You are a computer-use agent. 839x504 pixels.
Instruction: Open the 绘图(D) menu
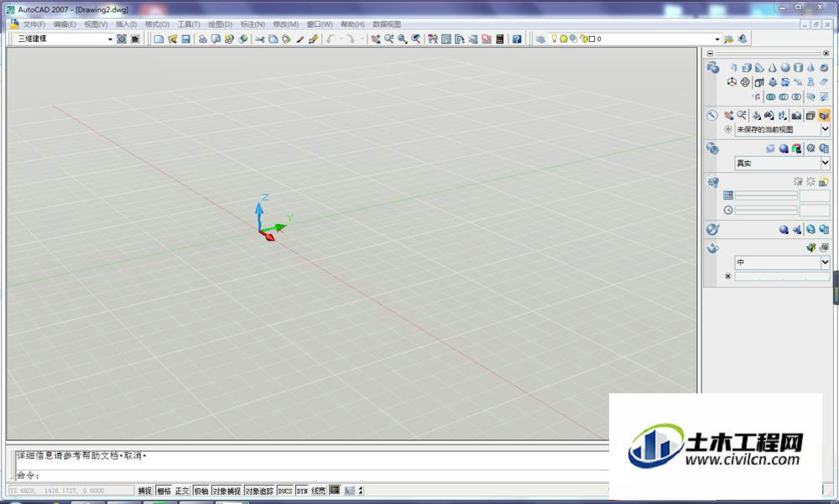[x=220, y=24]
